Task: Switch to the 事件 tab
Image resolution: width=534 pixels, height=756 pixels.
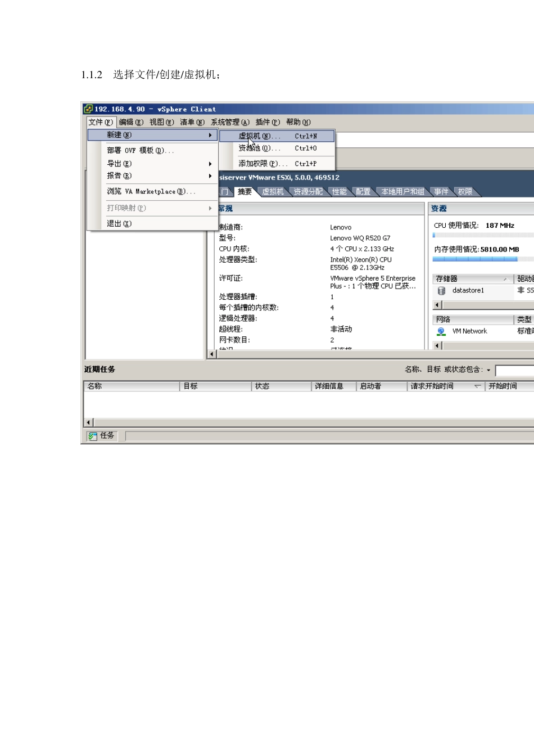Action: pyautogui.click(x=442, y=192)
